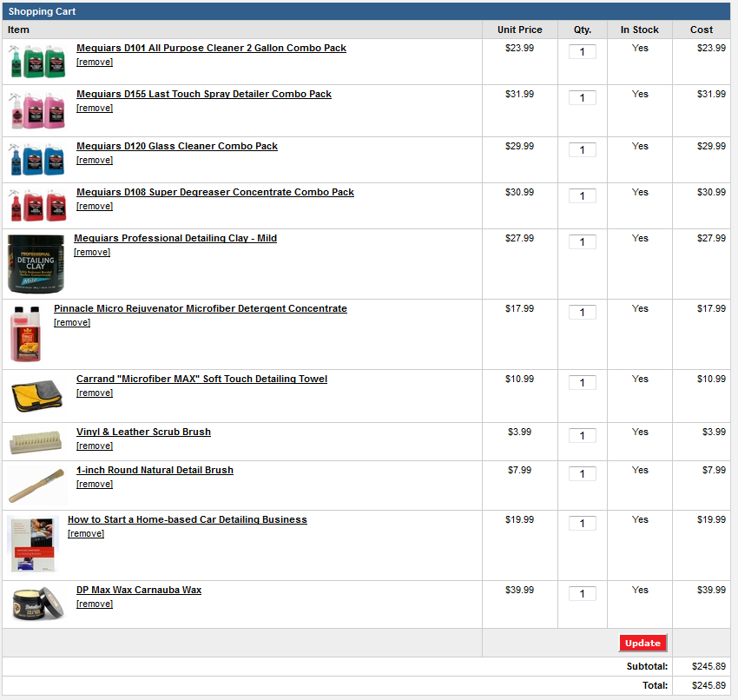738x700 pixels.
Task: Click the Meguiars D120 Glass Cleaner thumbnail
Action: 37,159
